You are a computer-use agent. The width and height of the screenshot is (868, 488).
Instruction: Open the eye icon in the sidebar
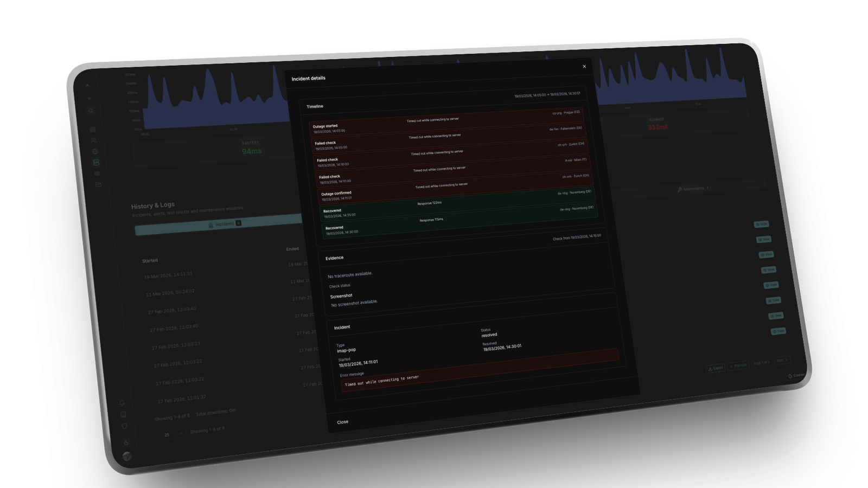[97, 174]
